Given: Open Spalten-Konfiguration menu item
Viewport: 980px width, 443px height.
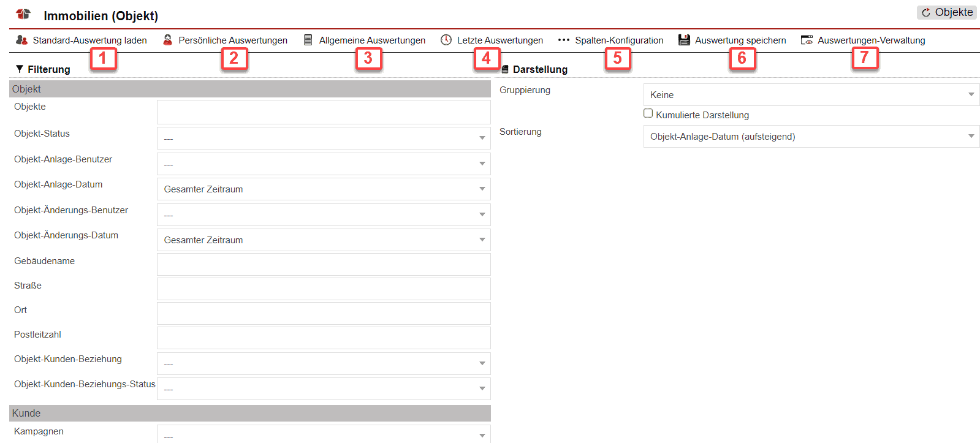Looking at the screenshot, I should coord(618,40).
